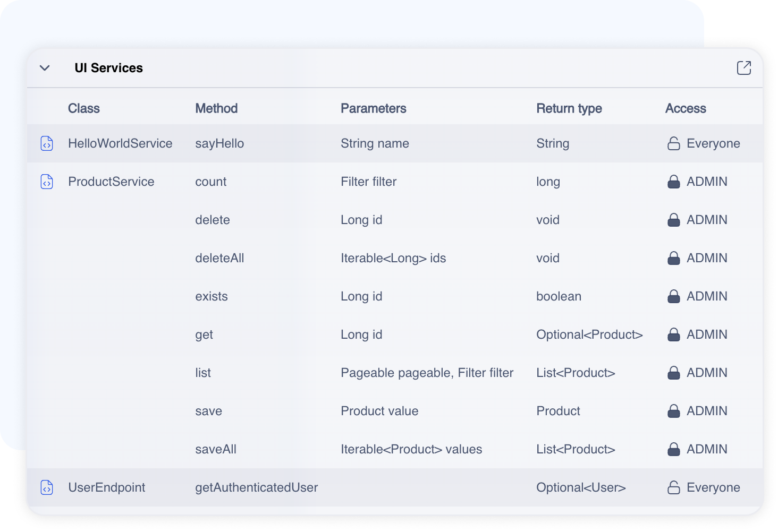Screen dimensions: 778x532
Task: Toggle access lock for the delete method
Action: pos(673,220)
